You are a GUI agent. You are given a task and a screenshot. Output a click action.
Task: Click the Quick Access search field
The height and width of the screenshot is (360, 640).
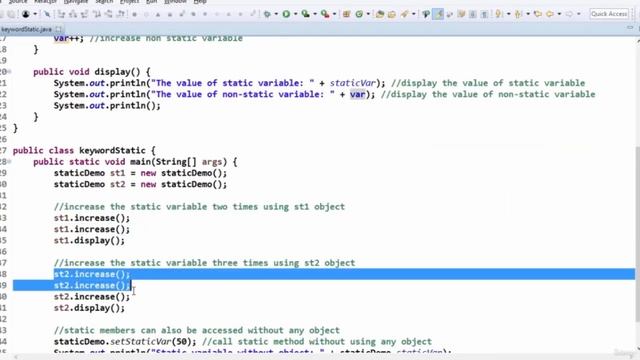pyautogui.click(x=609, y=14)
